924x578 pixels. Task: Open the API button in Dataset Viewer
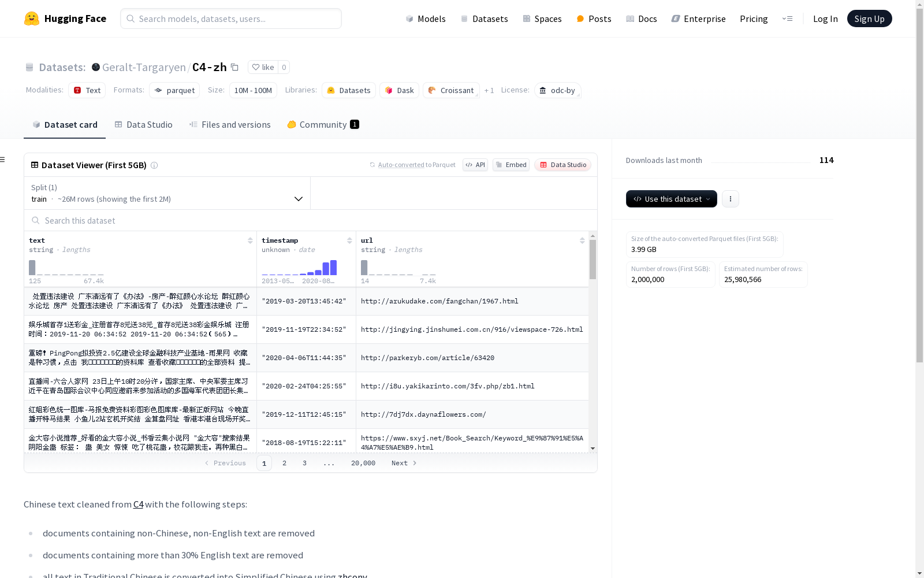(475, 165)
